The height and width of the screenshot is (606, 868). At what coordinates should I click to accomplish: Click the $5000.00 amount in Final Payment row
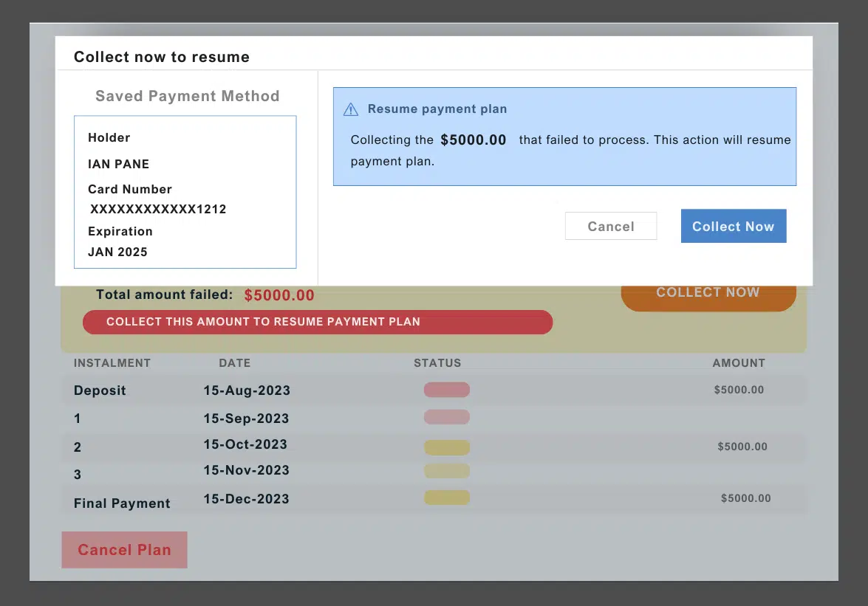(x=745, y=498)
